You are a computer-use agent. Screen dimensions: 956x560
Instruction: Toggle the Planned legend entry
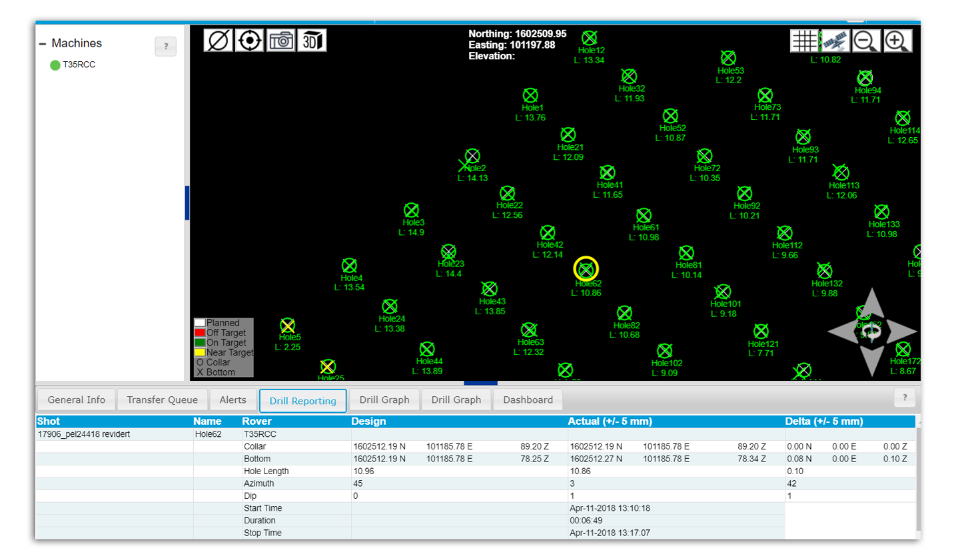pyautogui.click(x=200, y=322)
